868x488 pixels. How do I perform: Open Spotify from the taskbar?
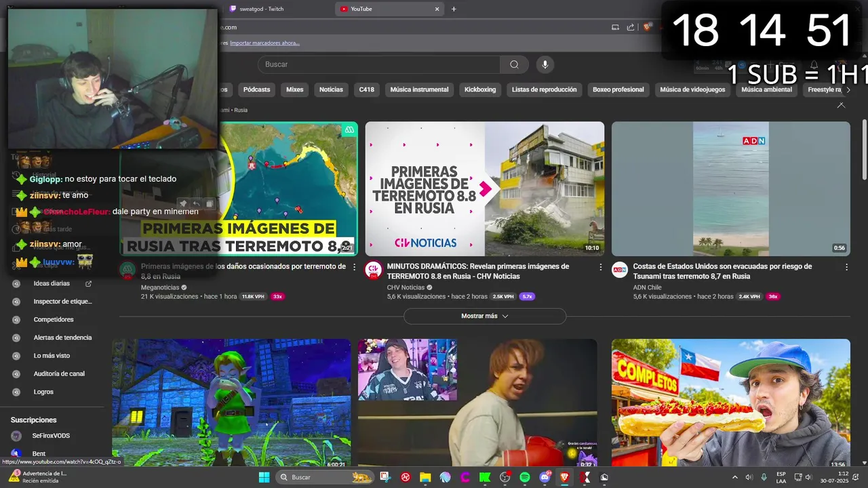[524, 477]
